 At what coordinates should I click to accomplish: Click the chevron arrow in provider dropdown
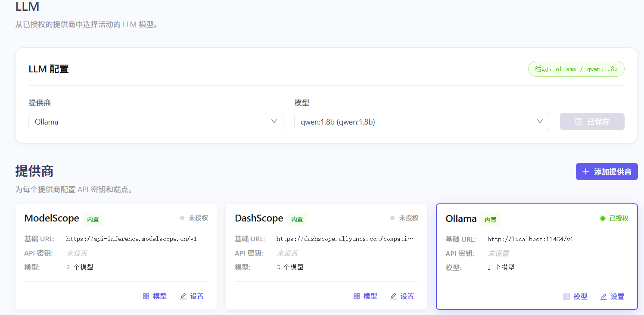point(274,122)
